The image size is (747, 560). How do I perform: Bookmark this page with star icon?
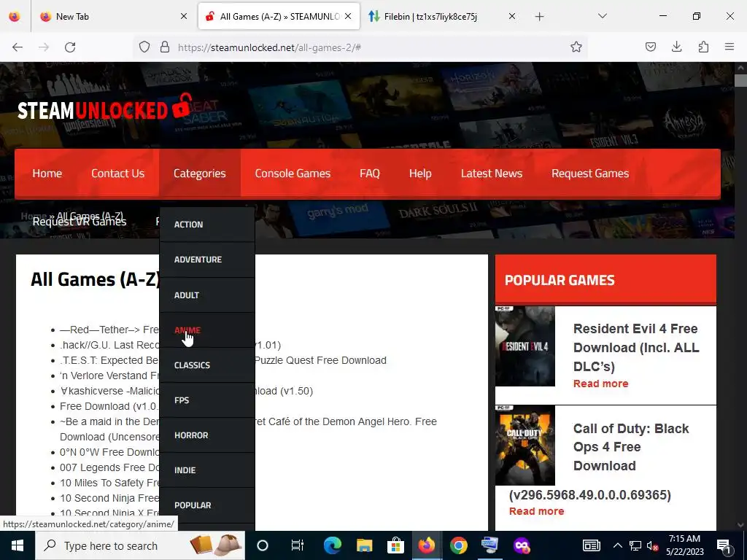tap(576, 47)
